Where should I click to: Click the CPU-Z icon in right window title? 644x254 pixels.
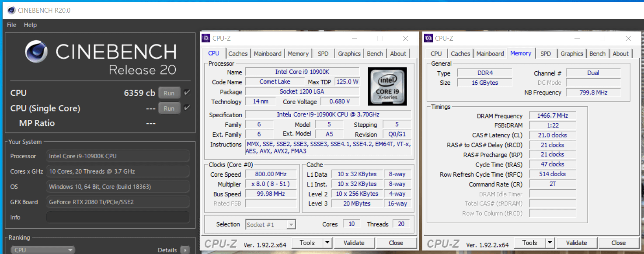[x=428, y=38]
